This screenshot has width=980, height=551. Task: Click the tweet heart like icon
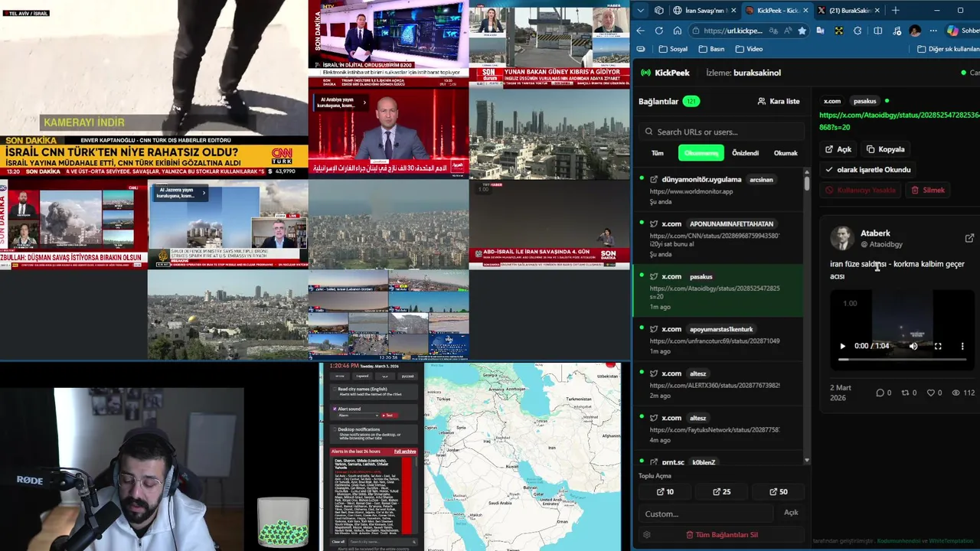pos(930,393)
